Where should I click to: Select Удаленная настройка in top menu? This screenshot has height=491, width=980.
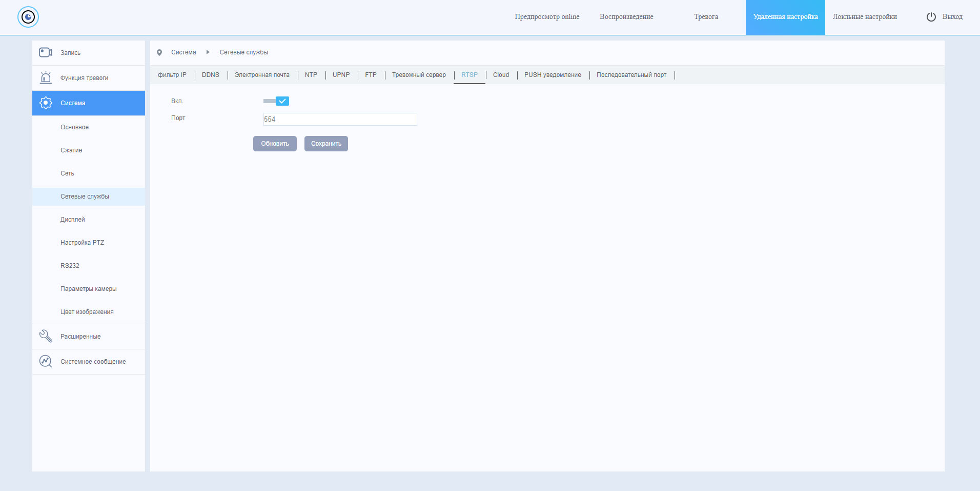[x=785, y=17]
